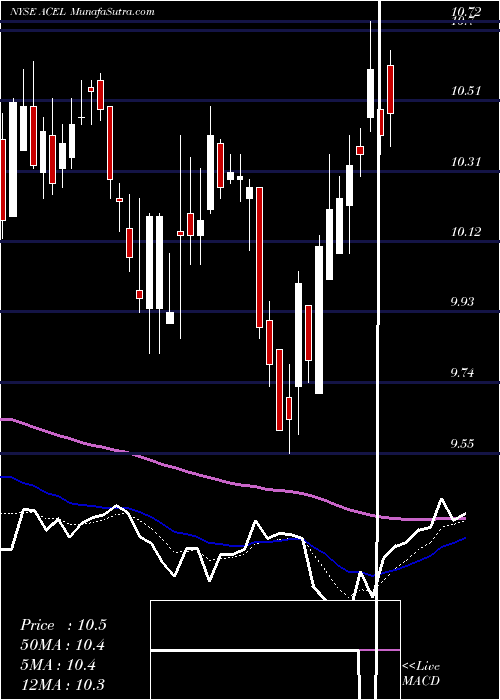The height and width of the screenshot is (700, 500).
Task: Click the 50MA : 10.4 readout
Action: click(x=63, y=645)
